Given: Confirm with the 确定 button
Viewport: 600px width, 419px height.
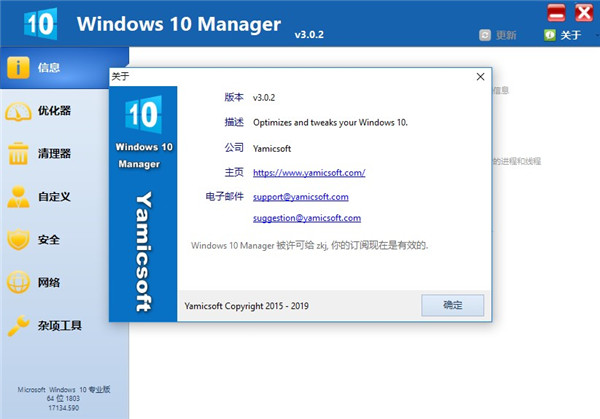Looking at the screenshot, I should [x=453, y=305].
